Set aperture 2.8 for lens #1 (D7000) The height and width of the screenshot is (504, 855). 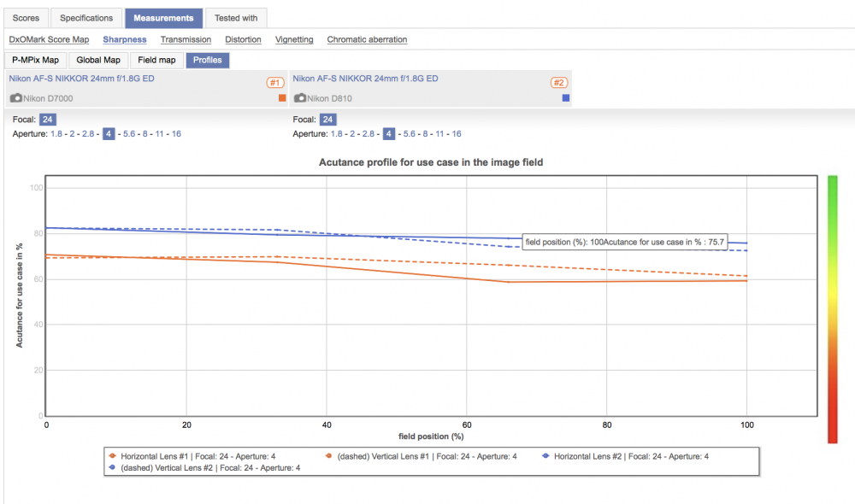coord(88,133)
